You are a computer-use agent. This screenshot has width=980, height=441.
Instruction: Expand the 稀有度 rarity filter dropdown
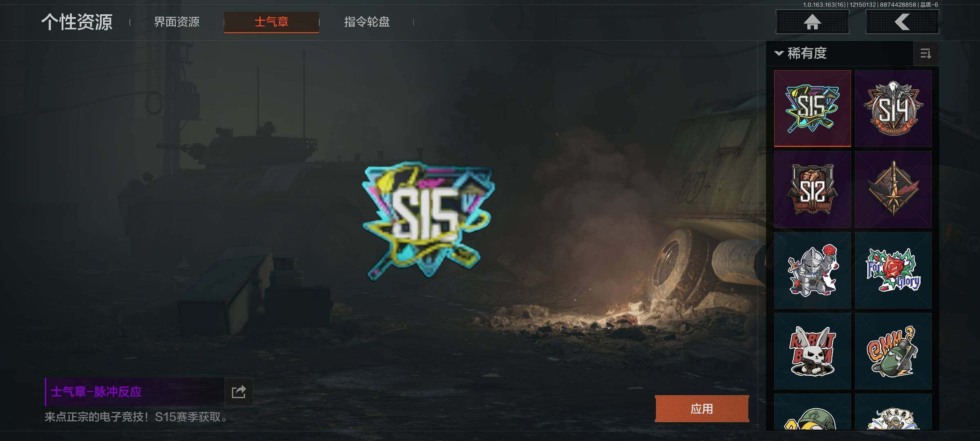point(800,53)
